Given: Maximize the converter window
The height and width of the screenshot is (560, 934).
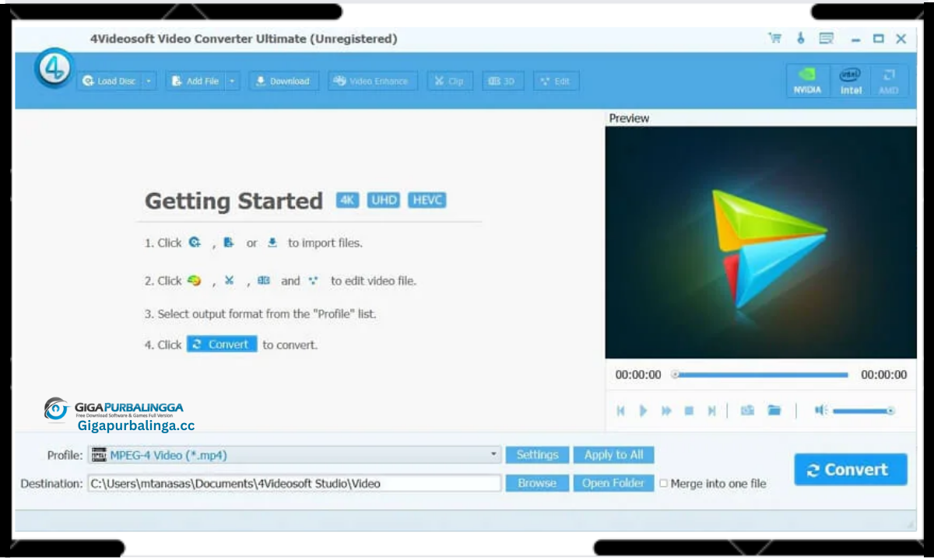Looking at the screenshot, I should [x=879, y=39].
